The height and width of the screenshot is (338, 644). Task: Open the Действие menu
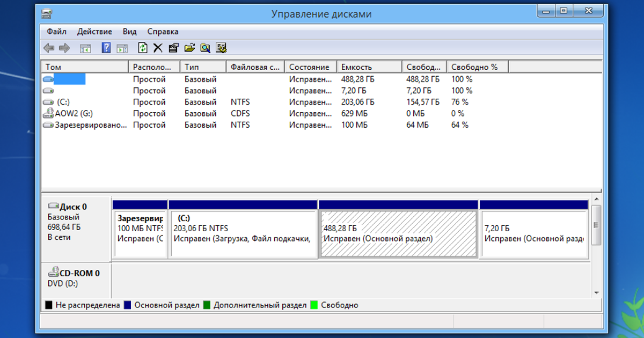click(94, 32)
